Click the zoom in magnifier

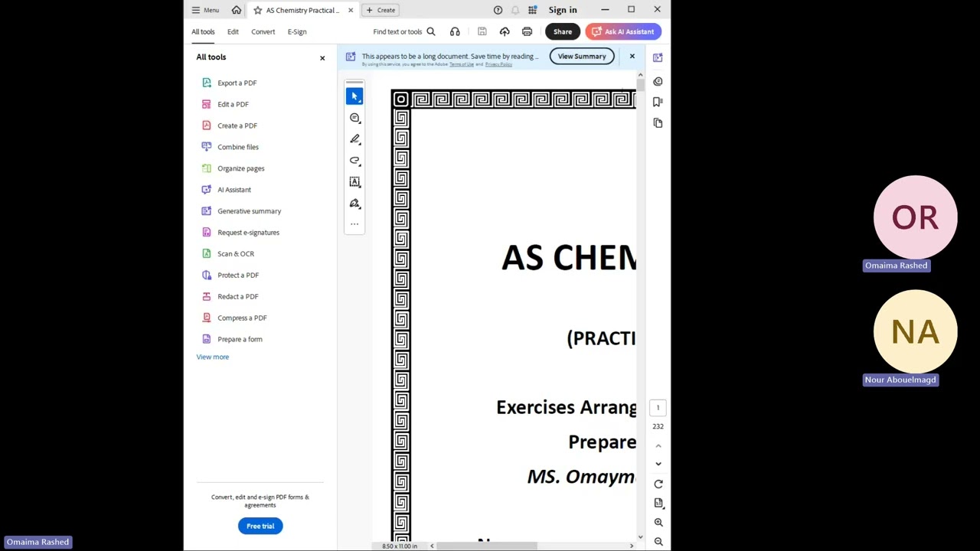[x=658, y=522]
